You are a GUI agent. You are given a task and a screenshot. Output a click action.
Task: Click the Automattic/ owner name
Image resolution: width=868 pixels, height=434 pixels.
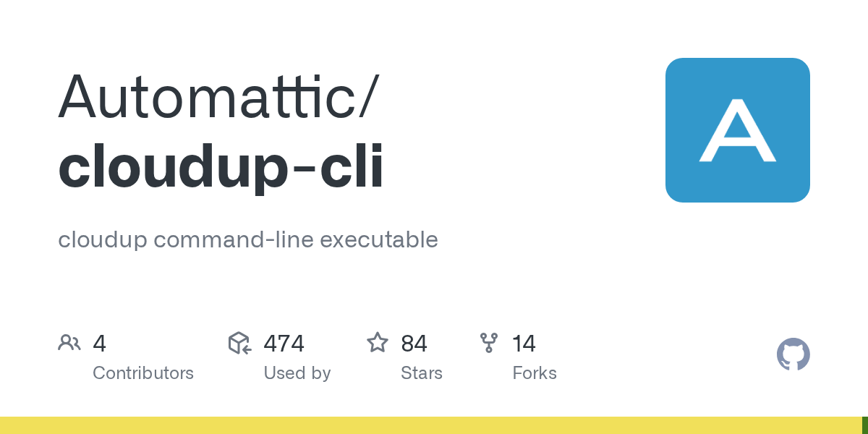(x=218, y=97)
